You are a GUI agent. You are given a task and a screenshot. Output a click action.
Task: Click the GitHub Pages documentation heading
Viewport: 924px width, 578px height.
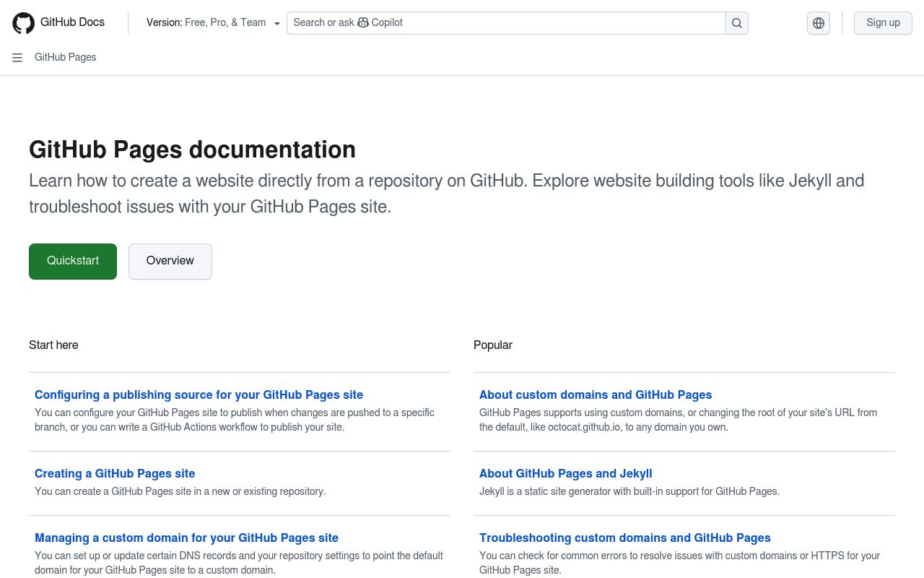pos(192,150)
